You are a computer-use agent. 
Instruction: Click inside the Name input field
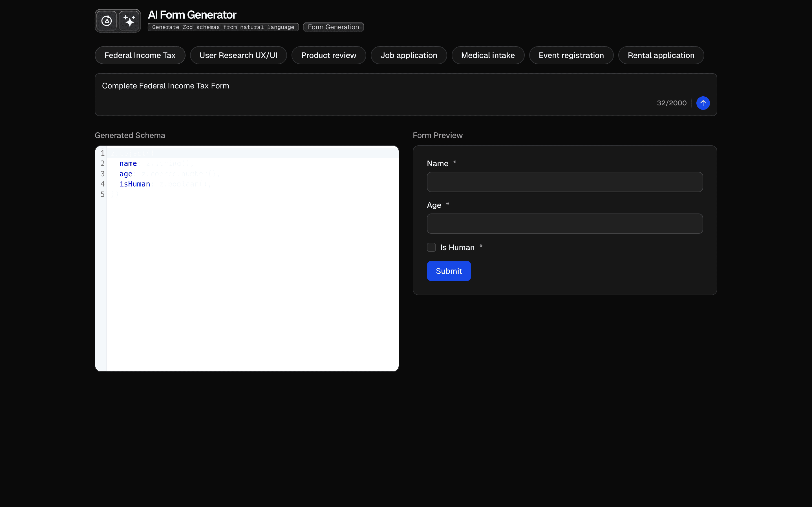click(x=565, y=182)
